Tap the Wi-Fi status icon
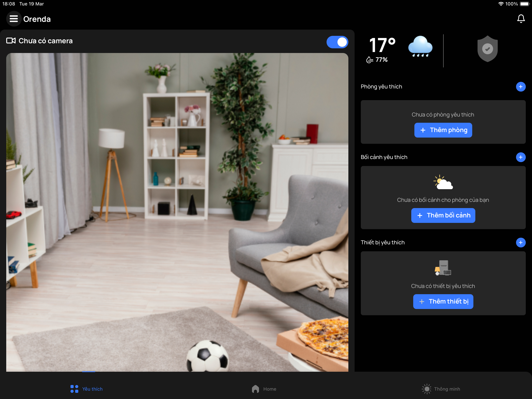 (501, 4)
